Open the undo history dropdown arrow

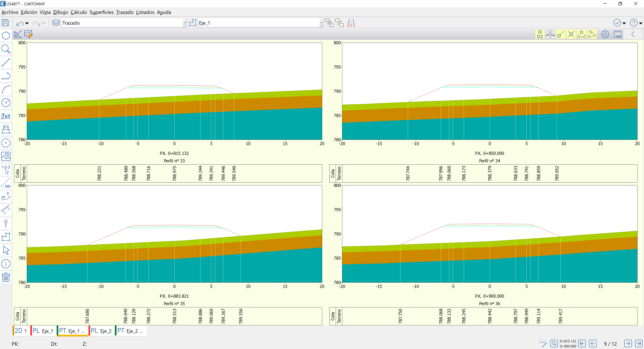pyautogui.click(x=27, y=23)
